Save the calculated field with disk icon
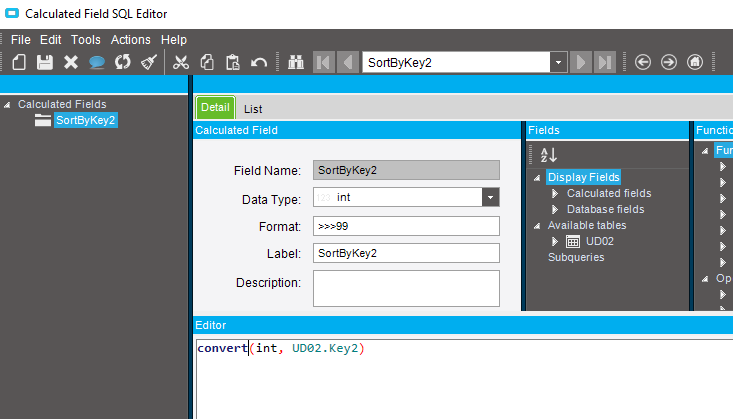The image size is (733, 419). click(45, 62)
